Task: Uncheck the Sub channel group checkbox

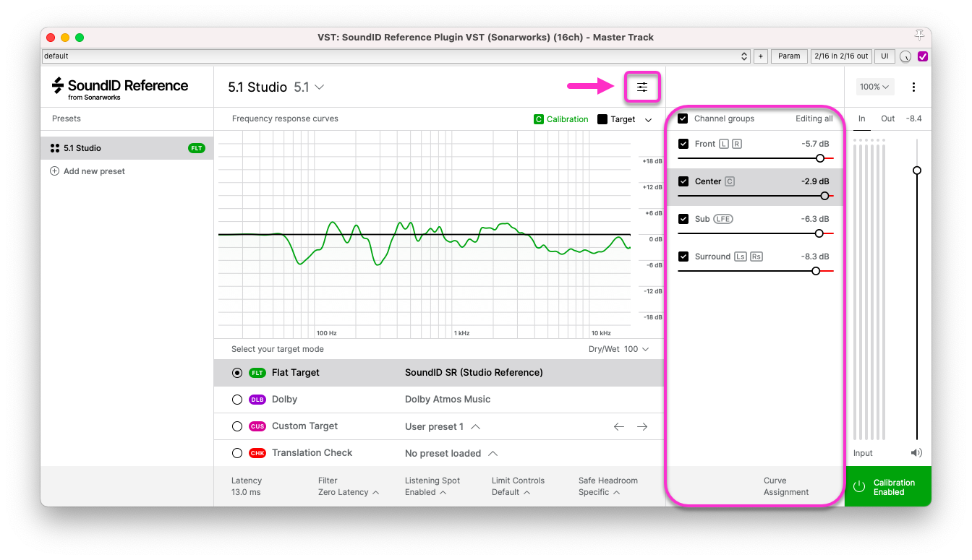Action: [x=683, y=219]
